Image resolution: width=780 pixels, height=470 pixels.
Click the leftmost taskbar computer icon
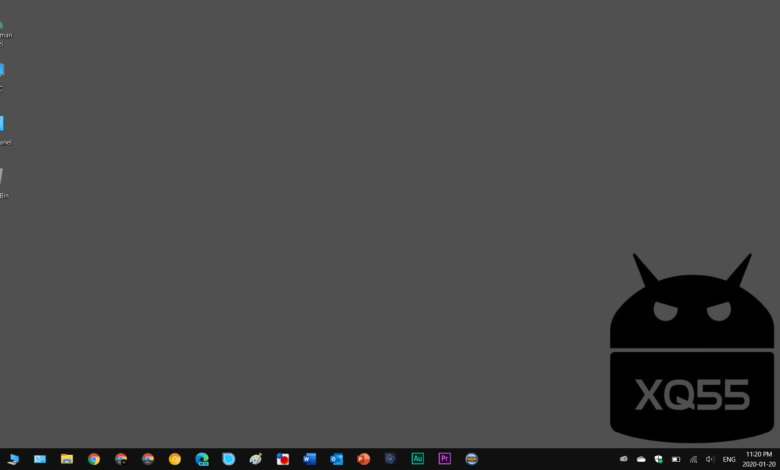pos(13,459)
